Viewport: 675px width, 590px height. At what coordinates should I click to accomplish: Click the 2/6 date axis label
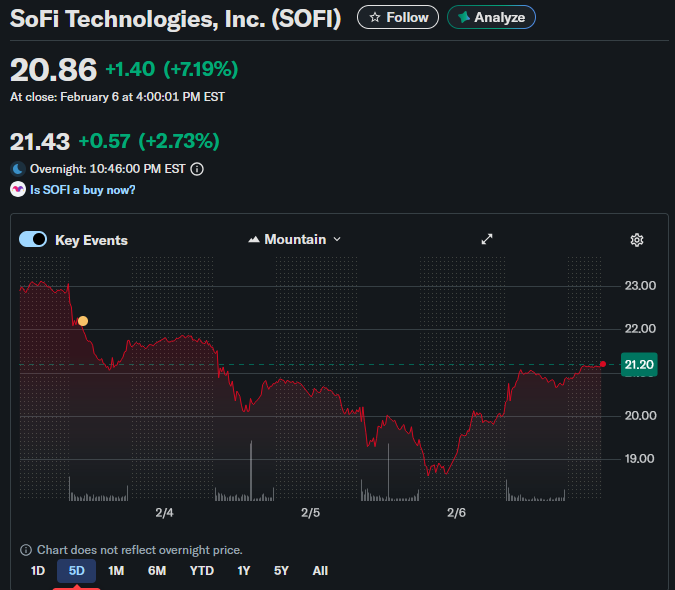[456, 513]
